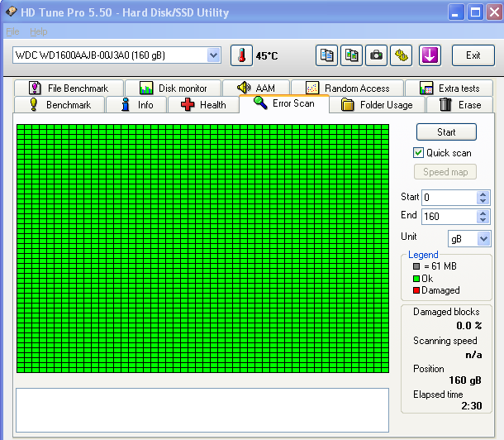Screen dimensions: 504x440
Task: Switch to Benchmark tab
Action: (59, 104)
